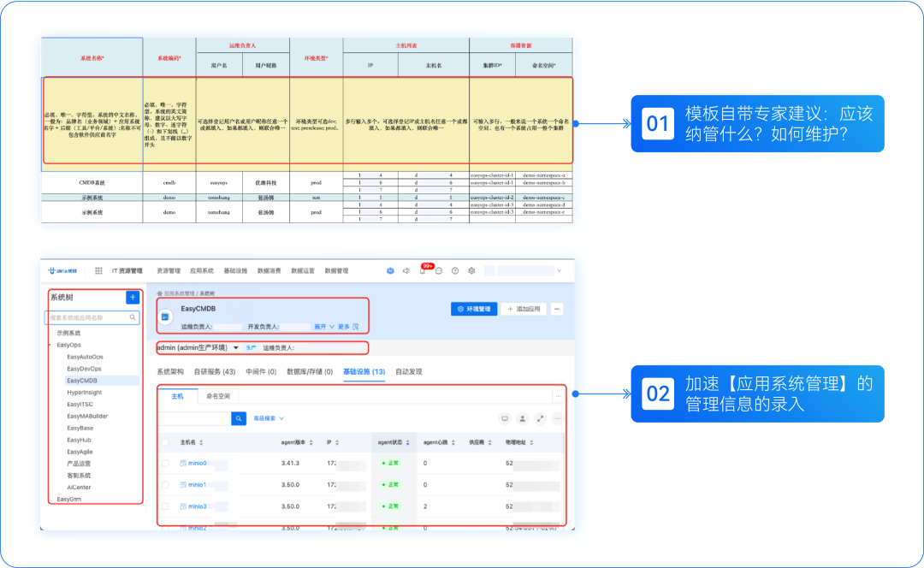Click the blue host search button

pos(239,418)
